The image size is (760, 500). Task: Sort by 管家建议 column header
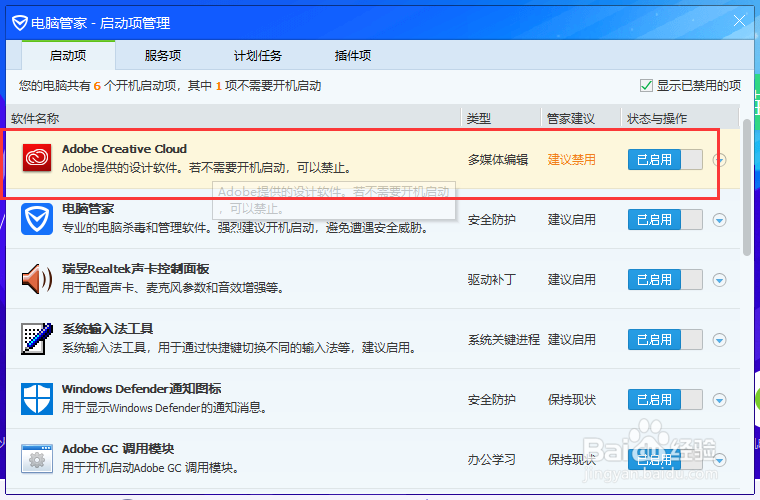tap(581, 118)
